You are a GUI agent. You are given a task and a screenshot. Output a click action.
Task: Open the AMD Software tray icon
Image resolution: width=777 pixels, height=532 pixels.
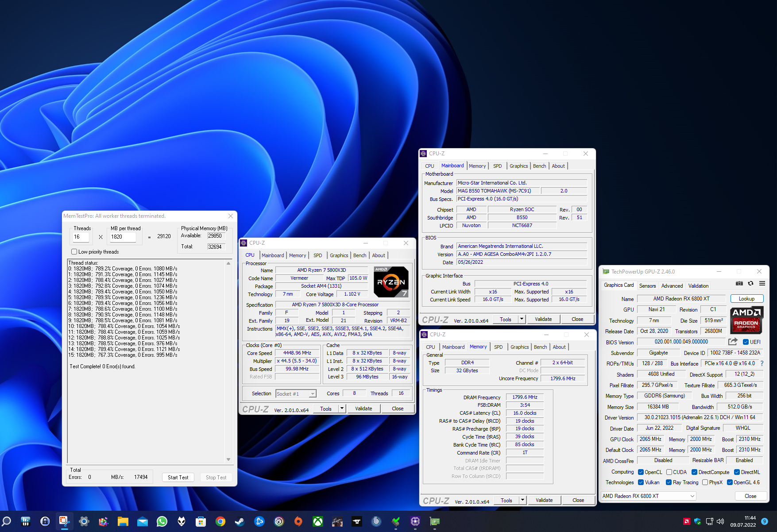(x=686, y=521)
